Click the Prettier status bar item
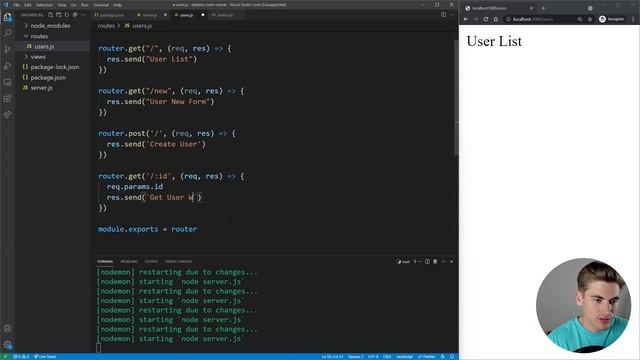640x360 pixels. click(x=427, y=356)
